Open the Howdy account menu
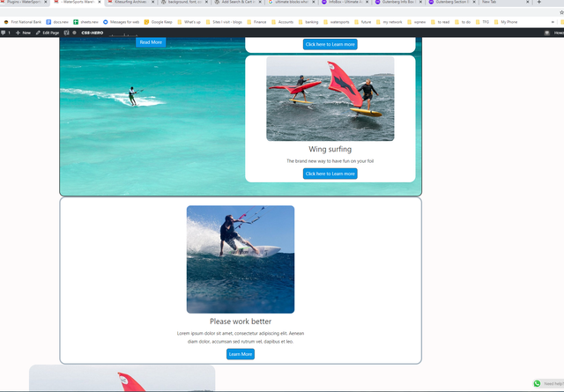Viewport: 564px width, 392px height. coord(554,33)
